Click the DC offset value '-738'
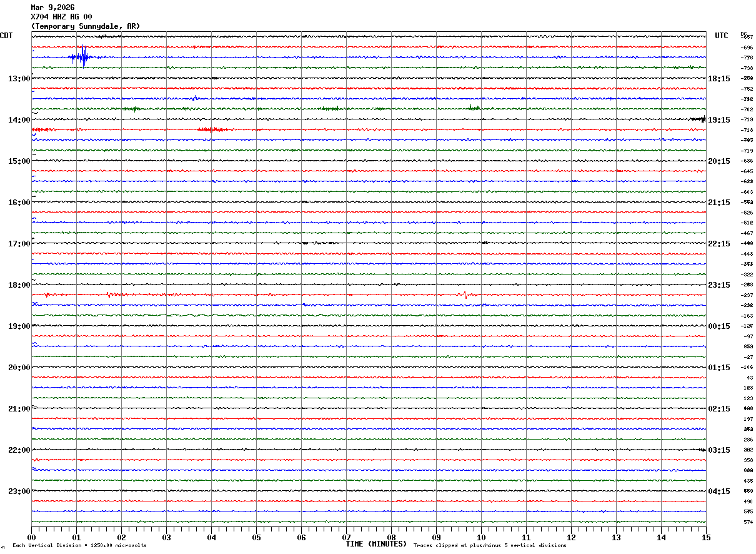Image resolution: width=756 pixels, height=554 pixels. pos(747,68)
